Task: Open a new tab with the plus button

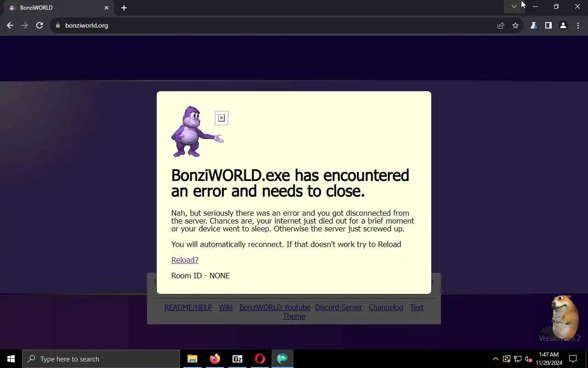Action: (124, 8)
